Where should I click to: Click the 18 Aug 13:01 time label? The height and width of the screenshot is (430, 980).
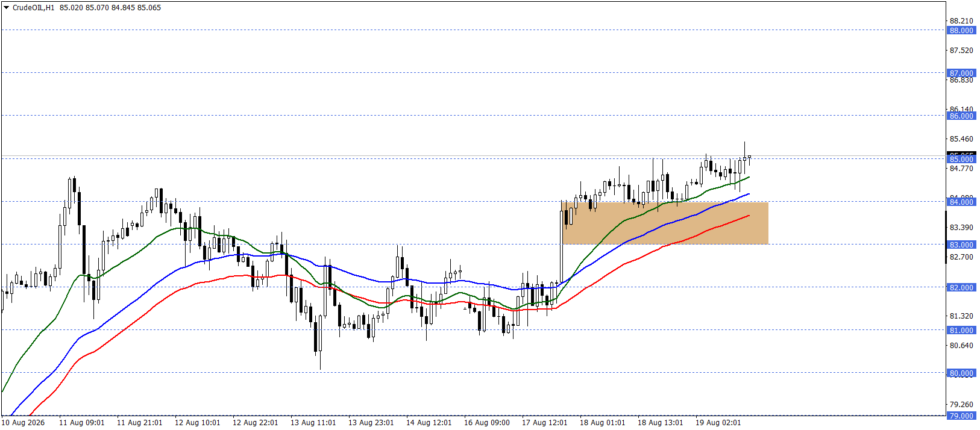pyautogui.click(x=660, y=423)
